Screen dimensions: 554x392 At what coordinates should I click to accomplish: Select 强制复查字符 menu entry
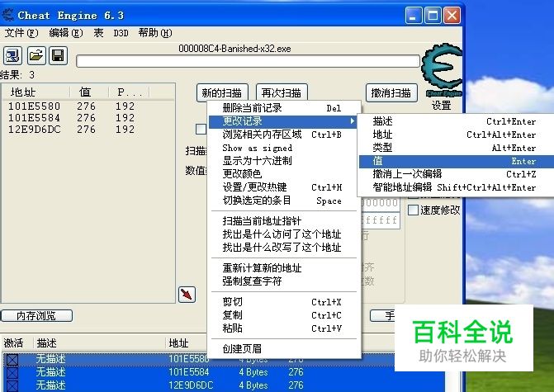pos(284,281)
